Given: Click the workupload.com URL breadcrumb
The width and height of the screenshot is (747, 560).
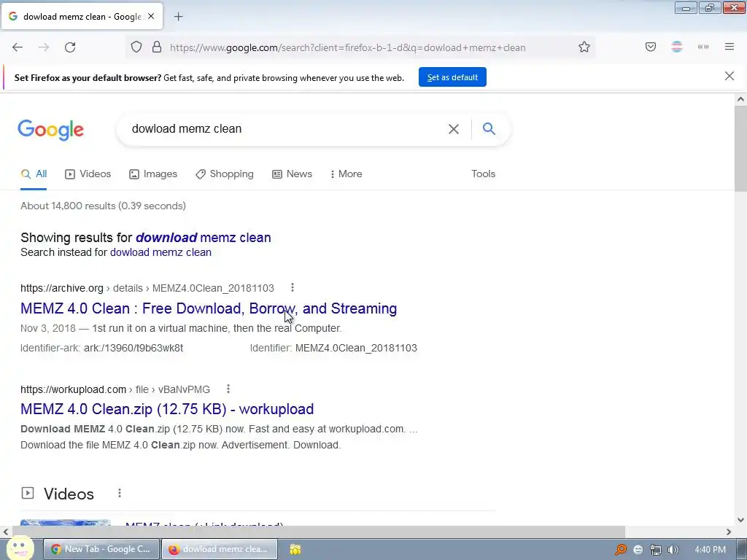Looking at the screenshot, I should (x=115, y=389).
